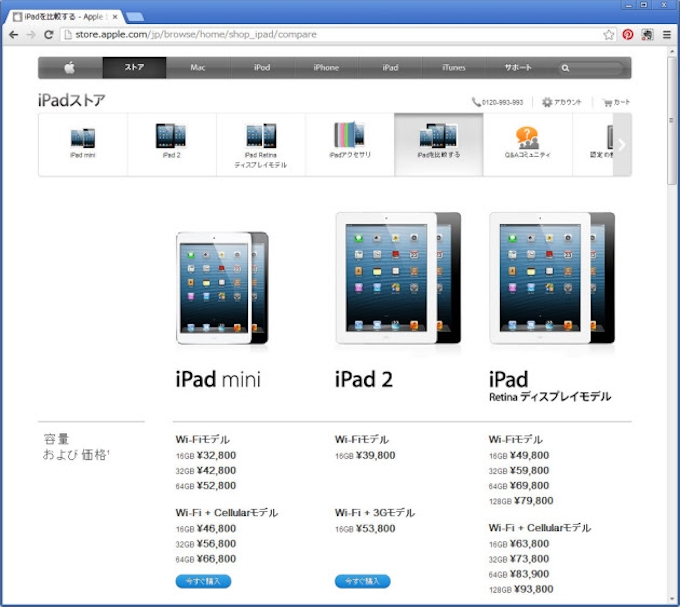This screenshot has width=680, height=607.
Task: Select the iPad mini category icon
Action: click(83, 143)
